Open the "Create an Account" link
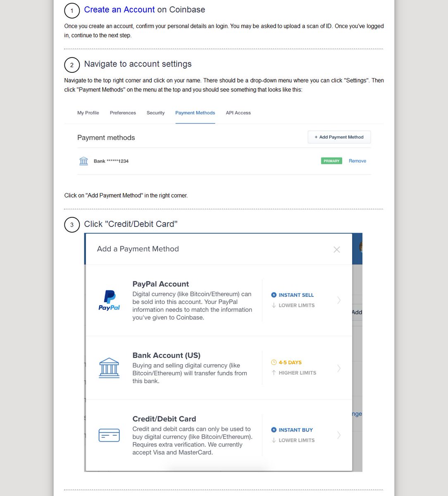This screenshot has width=448, height=496. pyautogui.click(x=119, y=10)
